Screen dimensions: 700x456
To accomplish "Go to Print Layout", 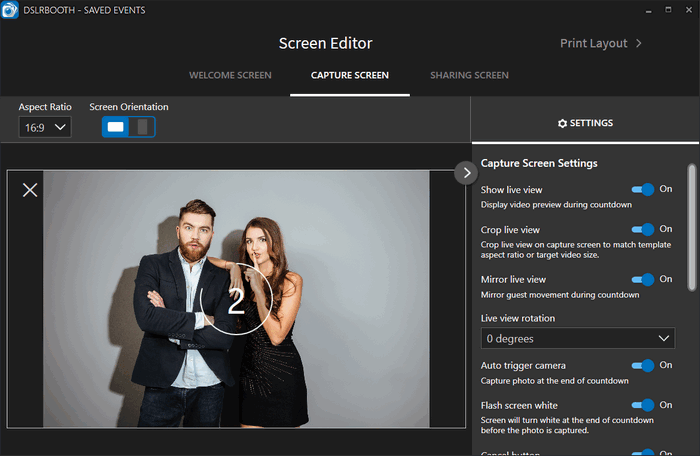I will pos(594,44).
